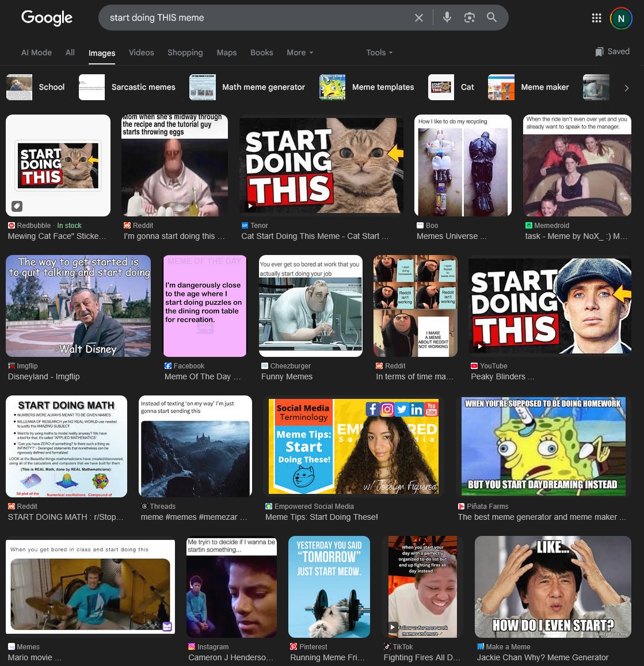The width and height of the screenshot is (644, 666).
Task: Open the Jackie Chan How Do I Even Start image
Action: coord(552,587)
